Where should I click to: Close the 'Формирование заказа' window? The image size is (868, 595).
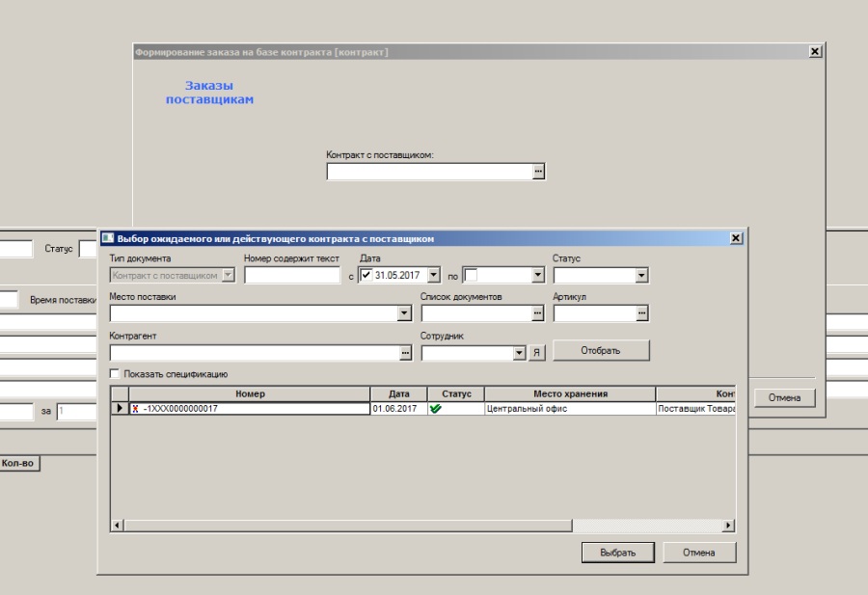coord(815,51)
